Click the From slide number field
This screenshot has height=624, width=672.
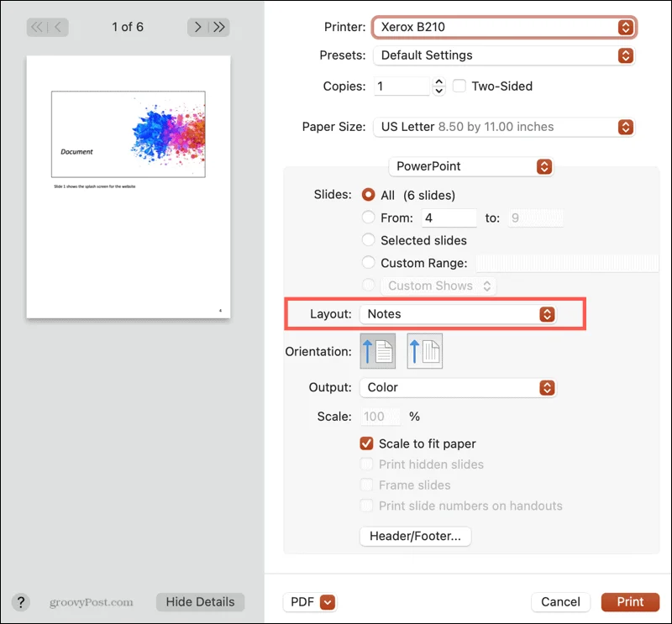click(x=449, y=218)
